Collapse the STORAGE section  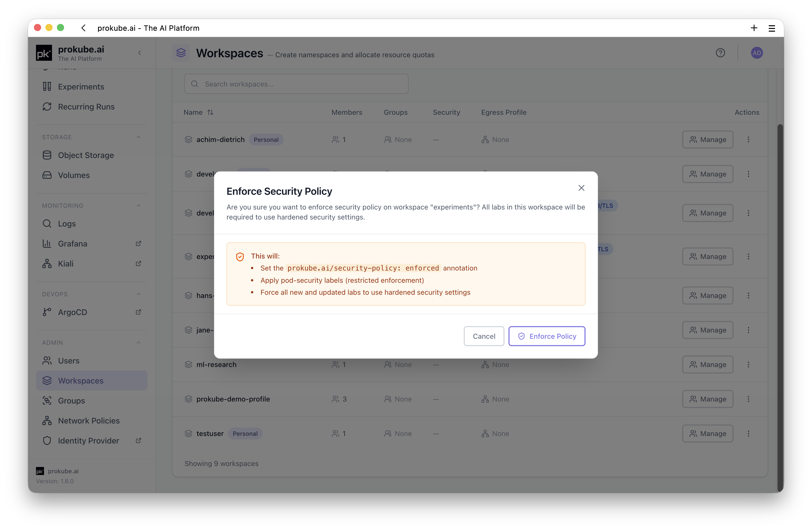[x=138, y=137]
